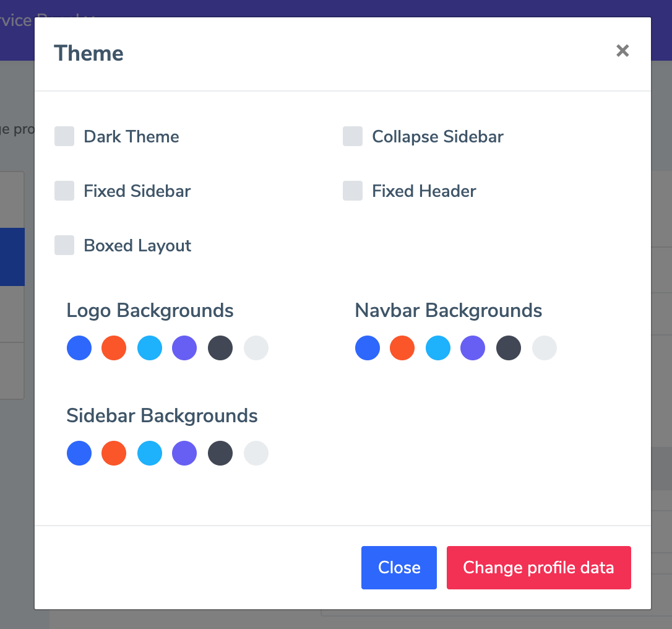Choose light gray swatch under Logo Backgrounds
The image size is (672, 629).
256,348
